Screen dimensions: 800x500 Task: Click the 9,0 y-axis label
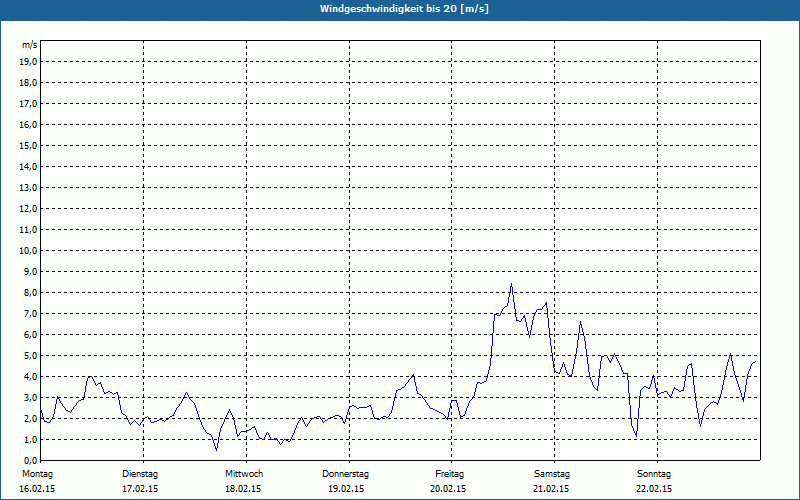coord(30,271)
